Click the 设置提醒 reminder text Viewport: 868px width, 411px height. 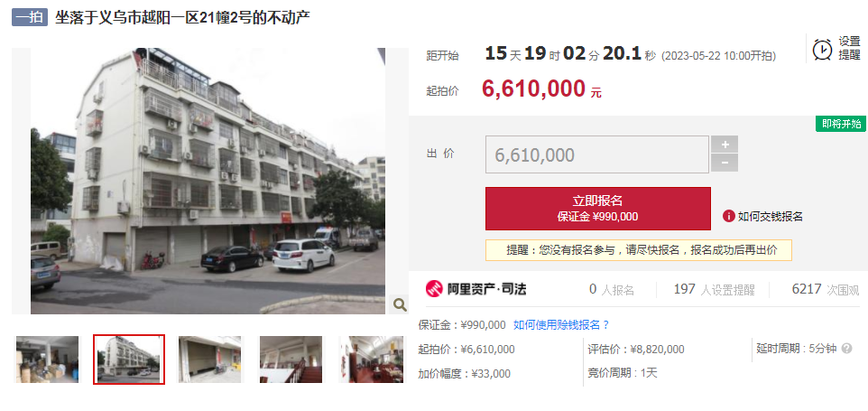(x=849, y=48)
